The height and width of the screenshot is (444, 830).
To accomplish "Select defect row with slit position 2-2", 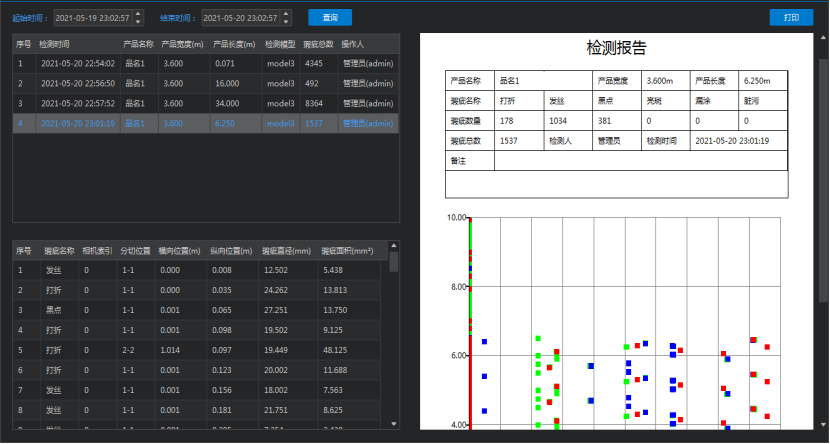I will [x=196, y=350].
